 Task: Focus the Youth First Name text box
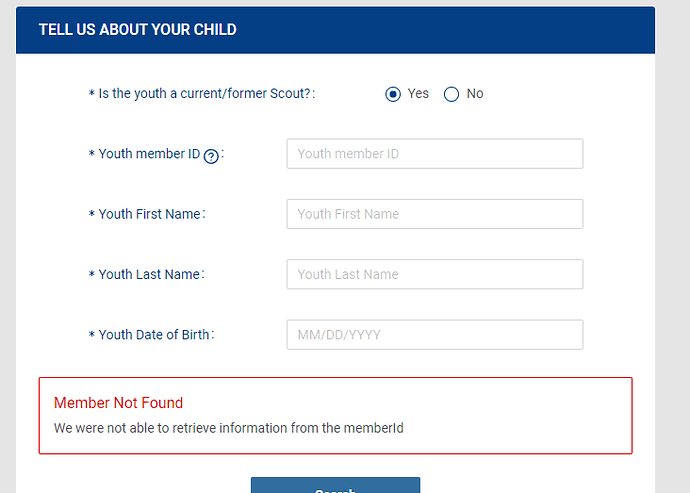pos(434,214)
